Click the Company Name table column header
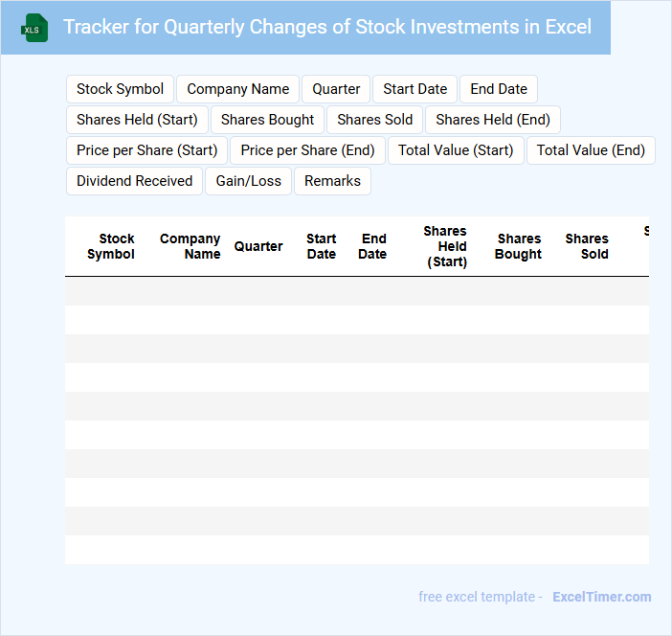The image size is (672, 636). pos(190,246)
